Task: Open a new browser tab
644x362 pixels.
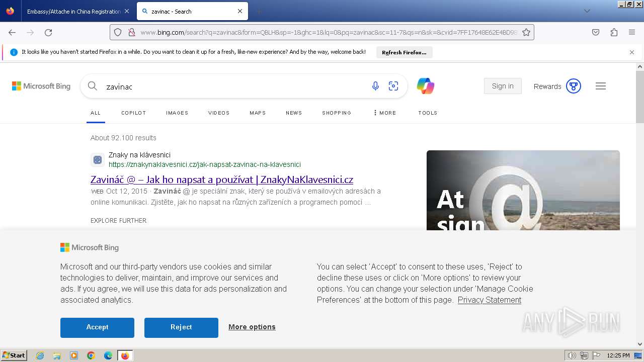Action: click(x=259, y=11)
